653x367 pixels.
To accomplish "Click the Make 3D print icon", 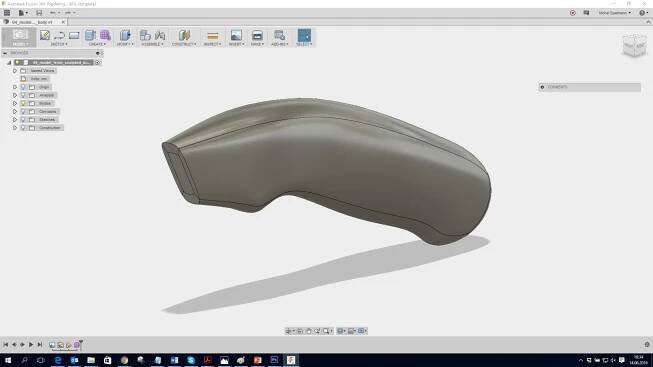I will coord(257,35).
